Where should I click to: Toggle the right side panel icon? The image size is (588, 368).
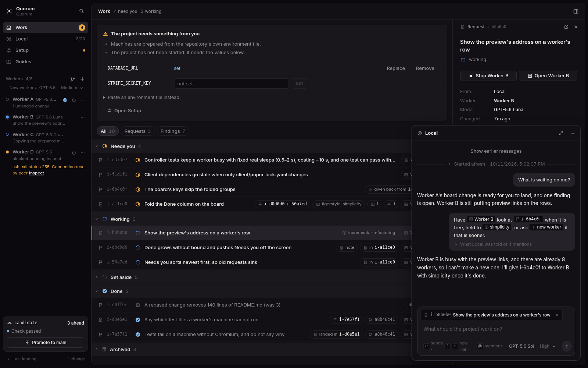(x=576, y=11)
